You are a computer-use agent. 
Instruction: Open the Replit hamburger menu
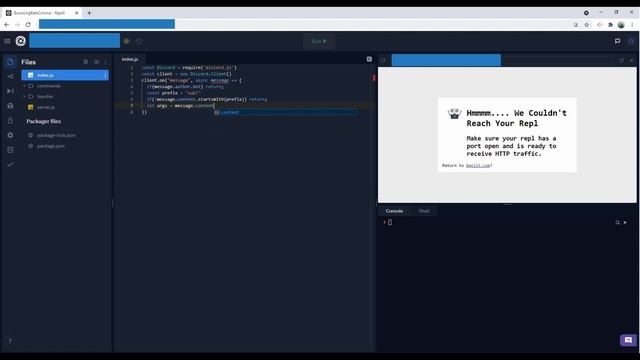7,41
